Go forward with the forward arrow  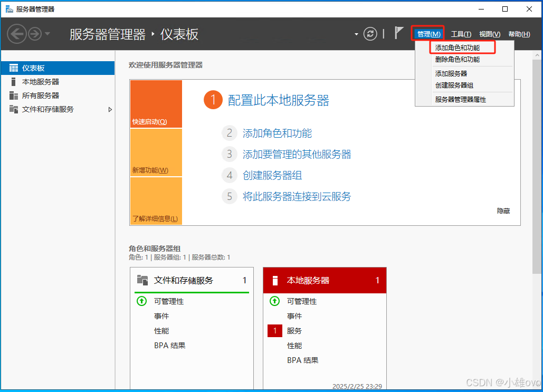pos(35,34)
